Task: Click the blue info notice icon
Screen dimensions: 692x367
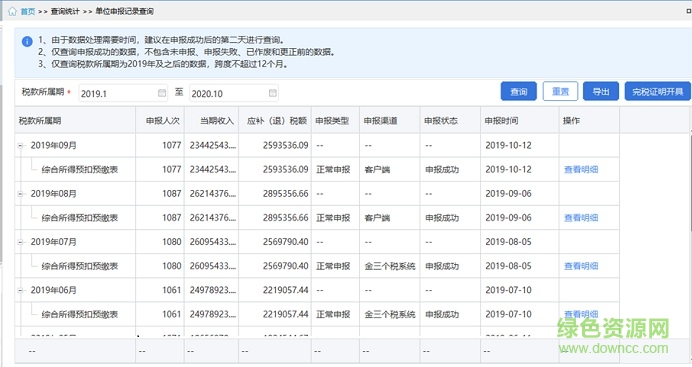Action: click(27, 41)
